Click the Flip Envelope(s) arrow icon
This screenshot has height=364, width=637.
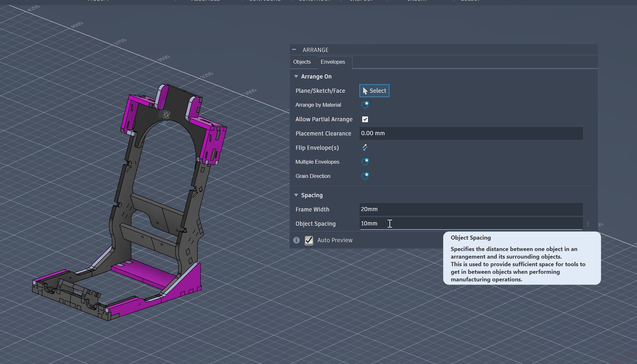click(365, 147)
